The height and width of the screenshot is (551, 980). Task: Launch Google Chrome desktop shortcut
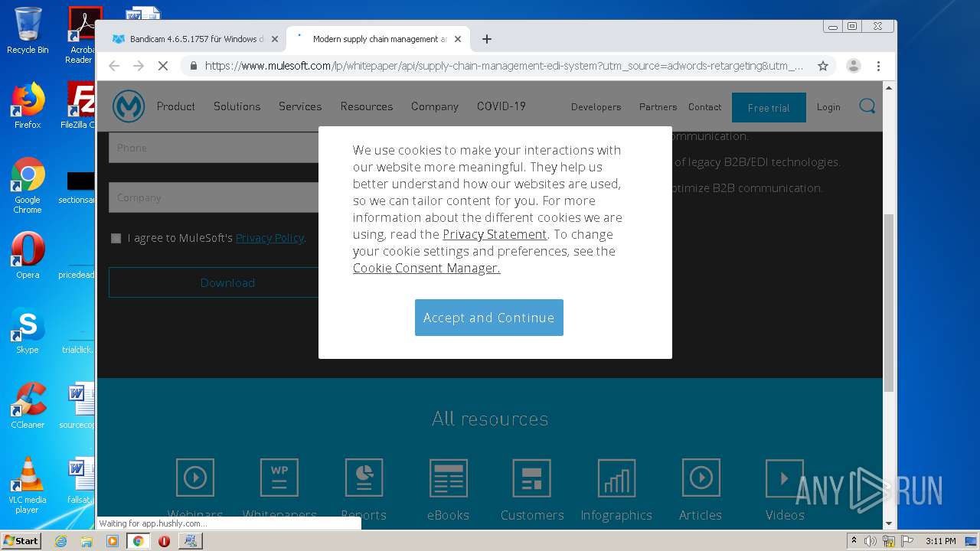point(28,185)
